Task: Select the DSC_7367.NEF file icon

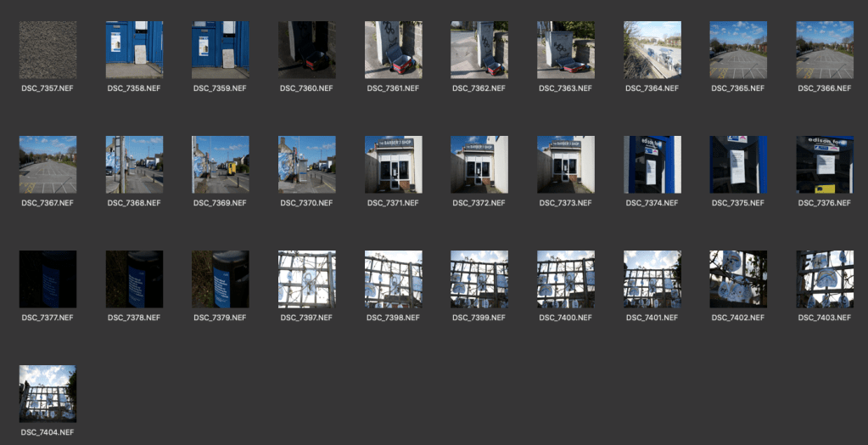Action: [x=48, y=165]
